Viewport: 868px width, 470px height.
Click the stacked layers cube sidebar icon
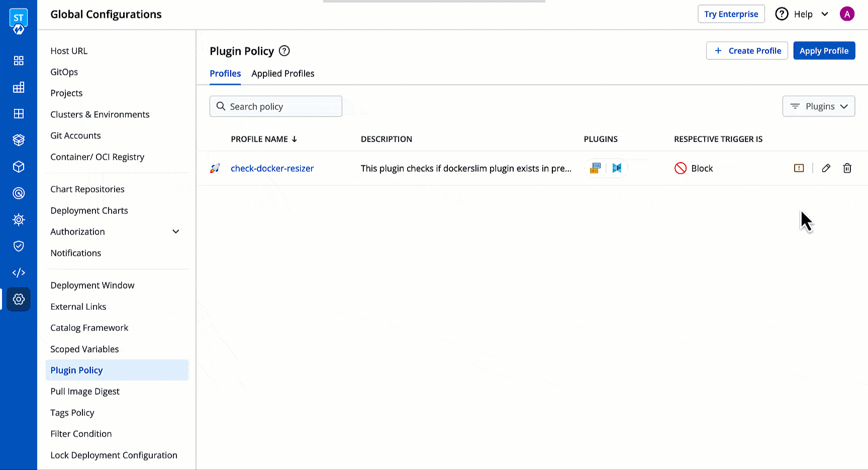point(19,140)
